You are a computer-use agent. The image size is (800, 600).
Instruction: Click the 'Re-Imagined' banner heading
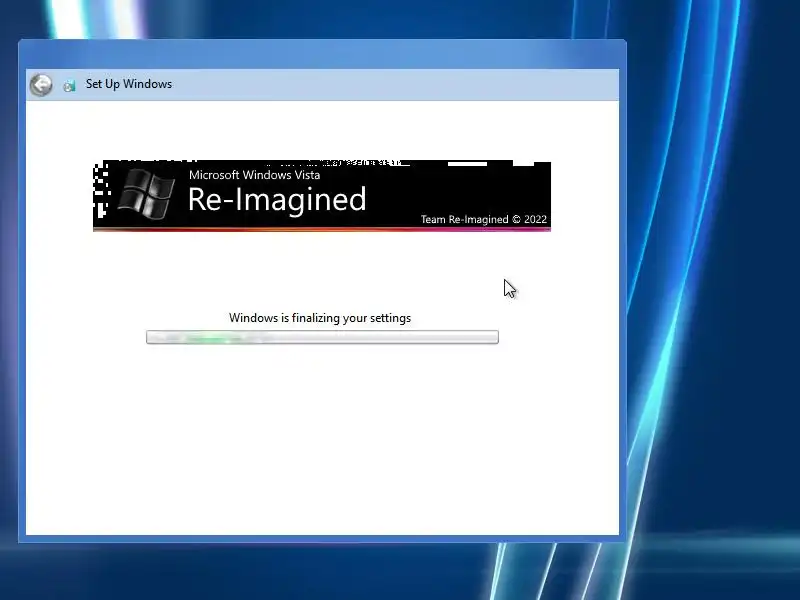[x=277, y=199]
